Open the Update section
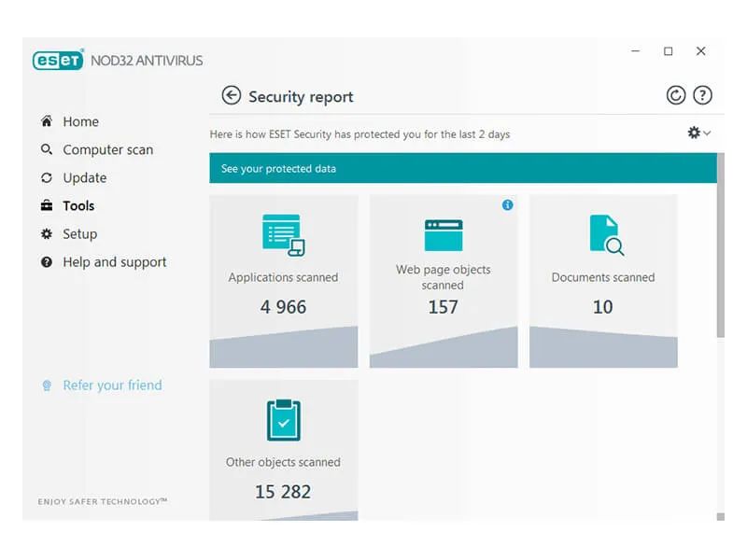The height and width of the screenshot is (560, 747). (85, 177)
